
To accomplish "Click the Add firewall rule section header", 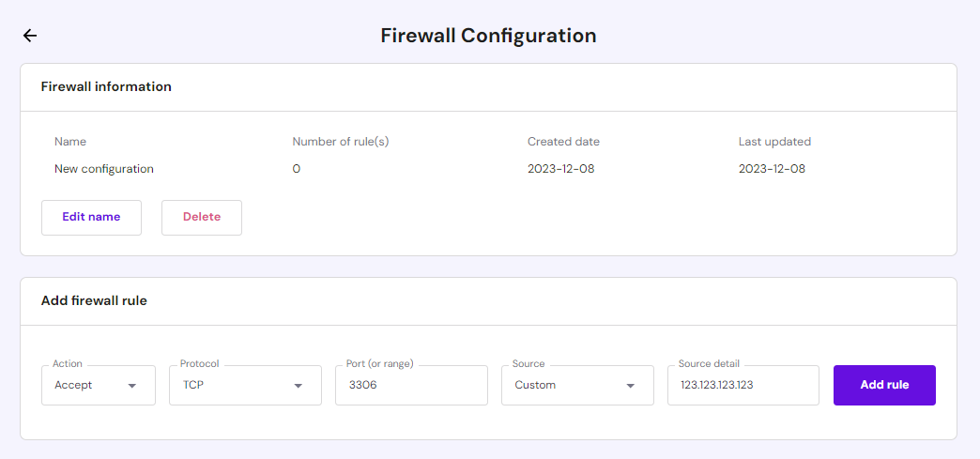I will click(x=94, y=301).
